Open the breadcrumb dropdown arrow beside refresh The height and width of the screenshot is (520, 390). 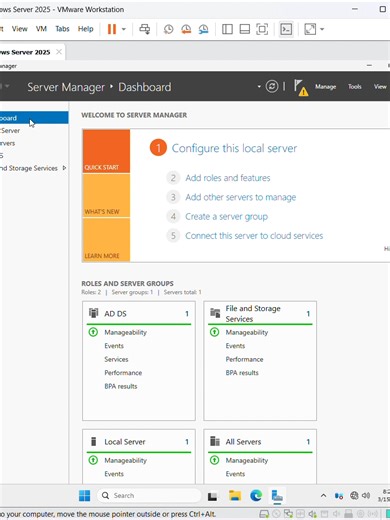pyautogui.click(x=259, y=87)
